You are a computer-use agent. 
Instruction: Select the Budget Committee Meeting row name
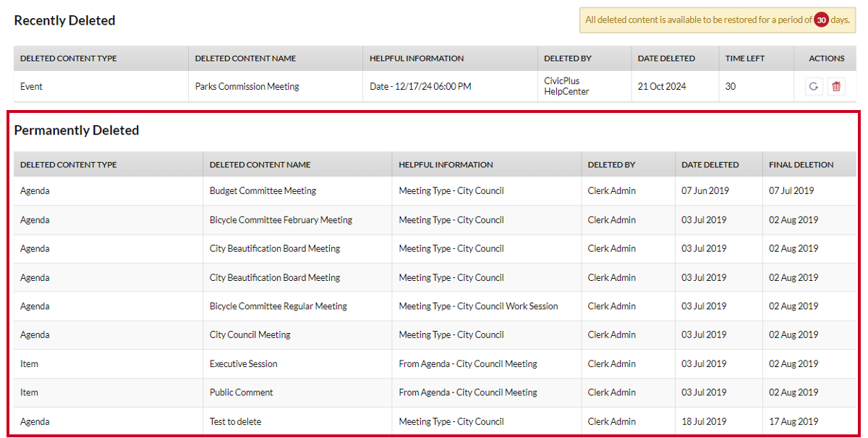[263, 191]
